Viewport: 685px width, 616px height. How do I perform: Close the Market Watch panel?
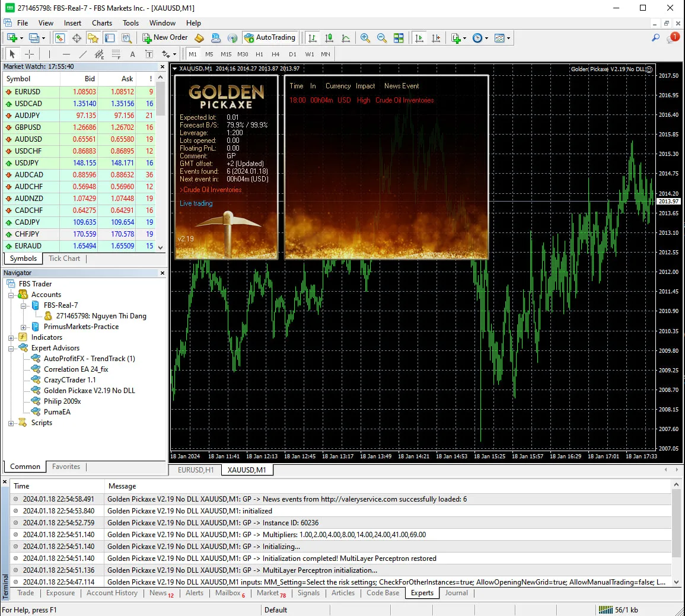(163, 67)
